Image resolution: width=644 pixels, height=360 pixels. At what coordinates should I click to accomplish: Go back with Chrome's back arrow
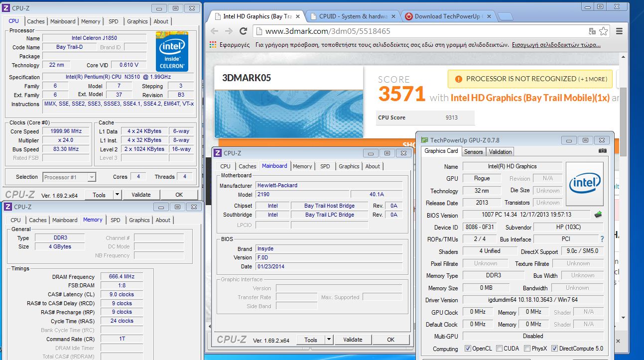point(214,31)
